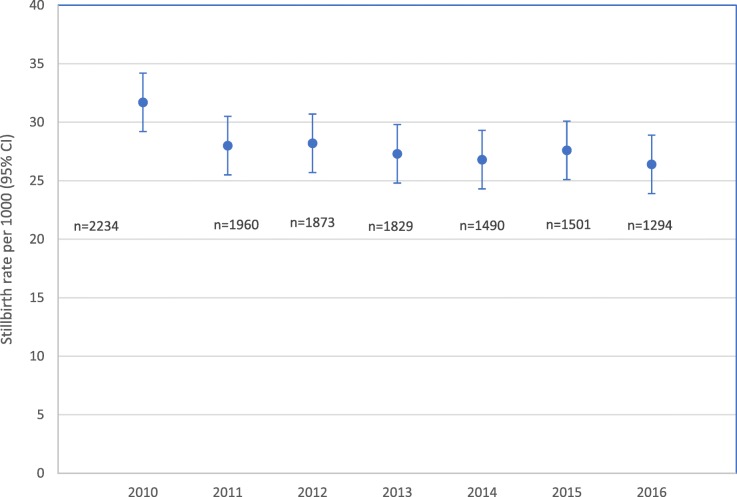Select the 2013 data point dot

click(397, 154)
